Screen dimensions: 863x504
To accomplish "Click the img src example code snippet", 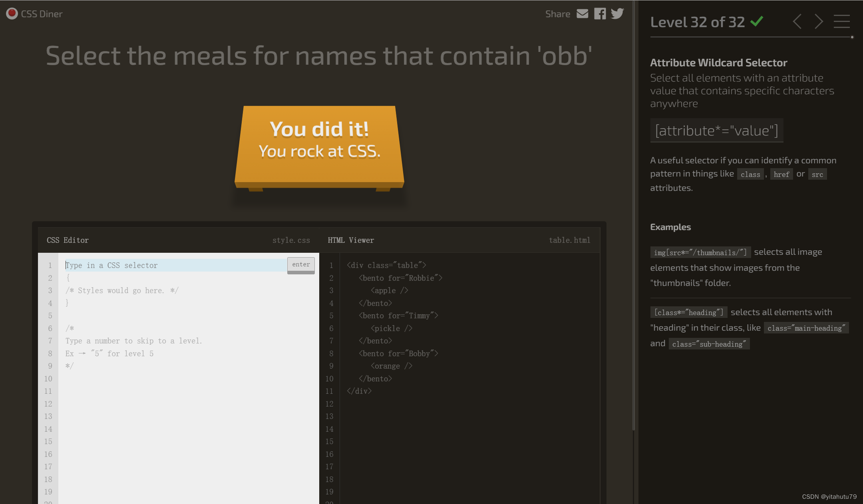I will point(699,251).
